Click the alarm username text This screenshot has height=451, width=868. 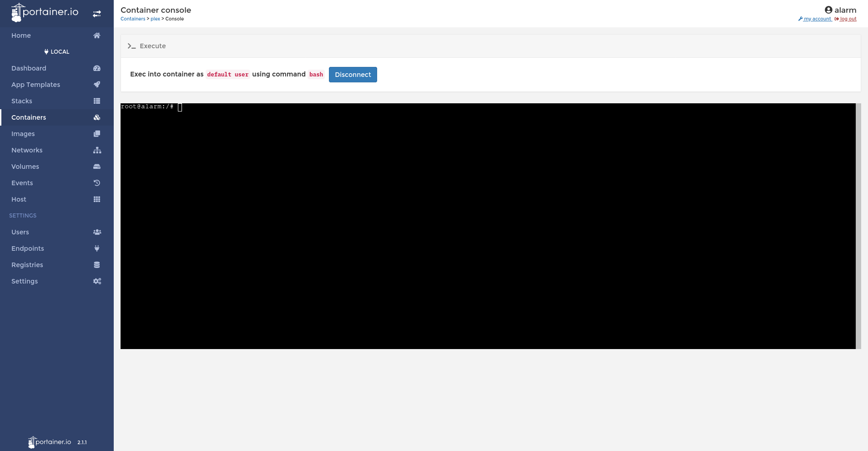845,10
